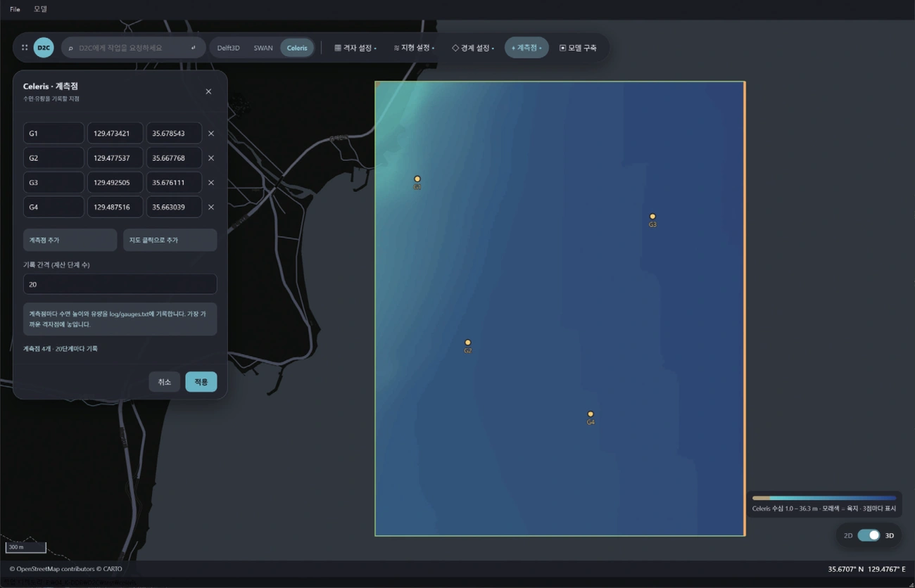Image resolution: width=915 pixels, height=588 pixels.
Task: Remove gauge row G3
Action: click(x=211, y=182)
